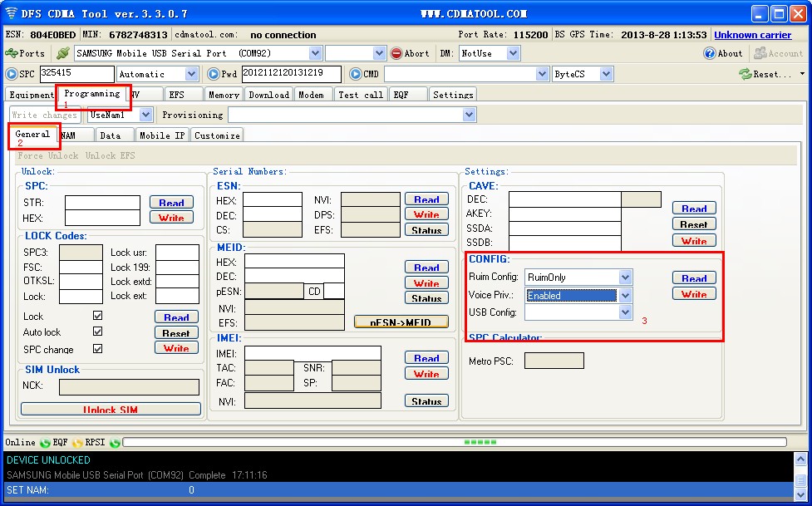Screen dimensions: 812x506
Task: Switch to the Settings tab
Action: coord(453,95)
